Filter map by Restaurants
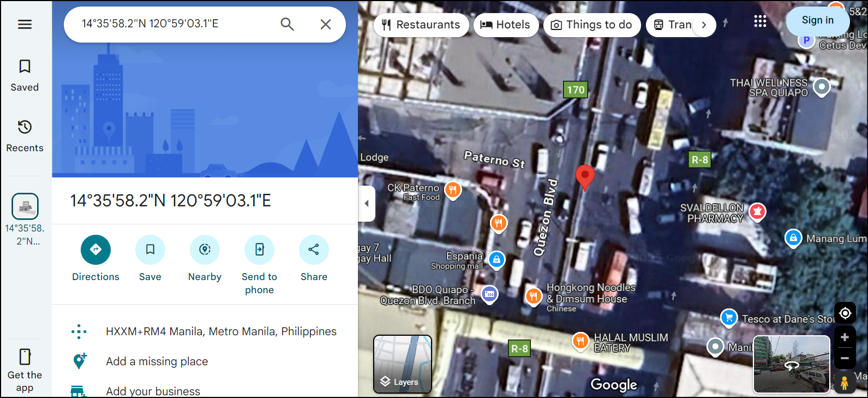 [421, 25]
